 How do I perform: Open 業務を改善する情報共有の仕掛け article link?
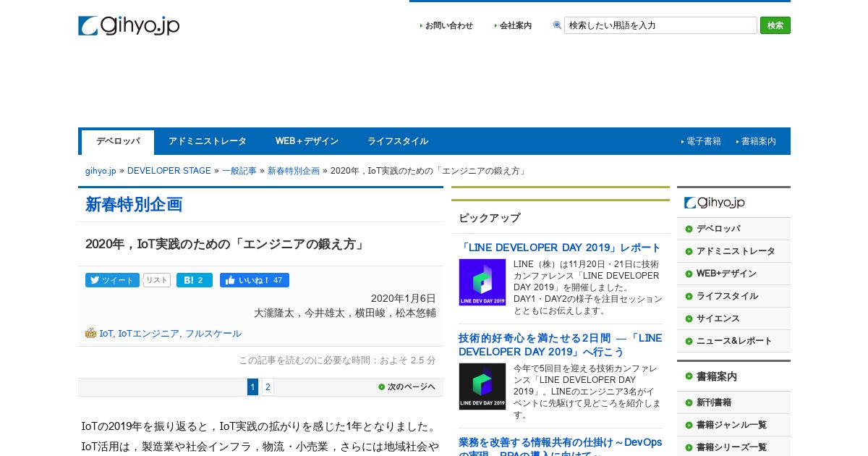pos(561,447)
